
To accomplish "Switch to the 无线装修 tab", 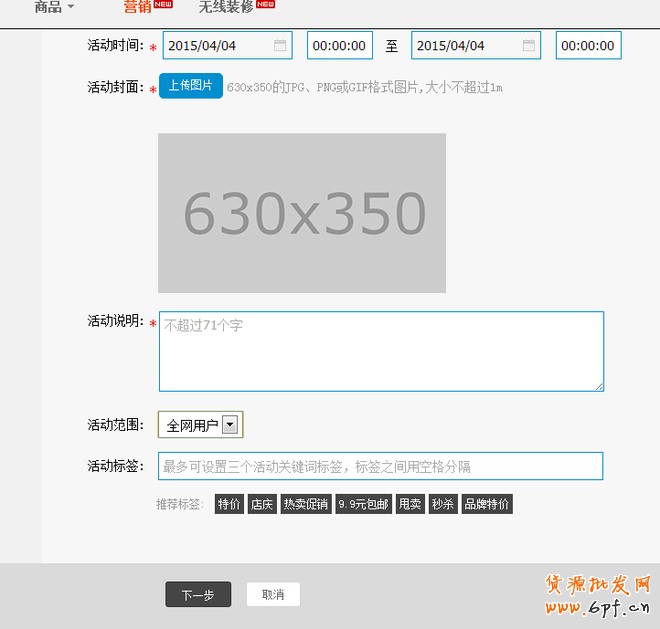I will pos(225,8).
